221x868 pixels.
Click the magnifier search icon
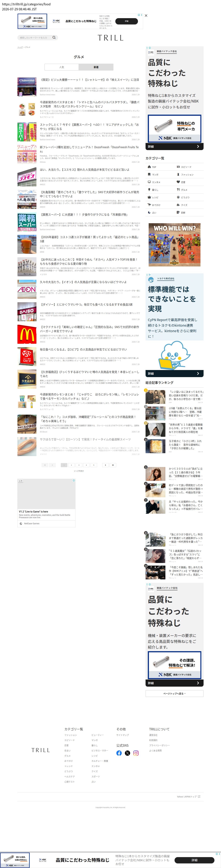pos(54,37)
